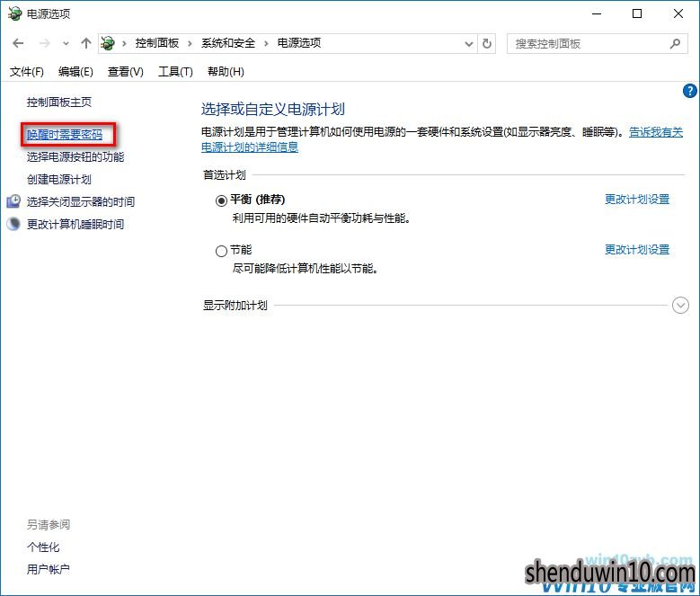Click the 另请参阅 label
The image size is (700, 596).
49,525
